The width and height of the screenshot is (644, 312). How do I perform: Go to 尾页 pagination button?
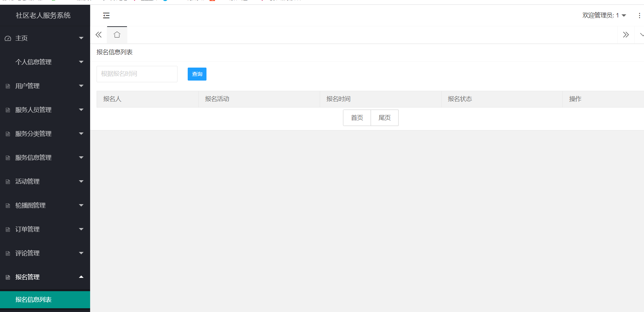[384, 117]
